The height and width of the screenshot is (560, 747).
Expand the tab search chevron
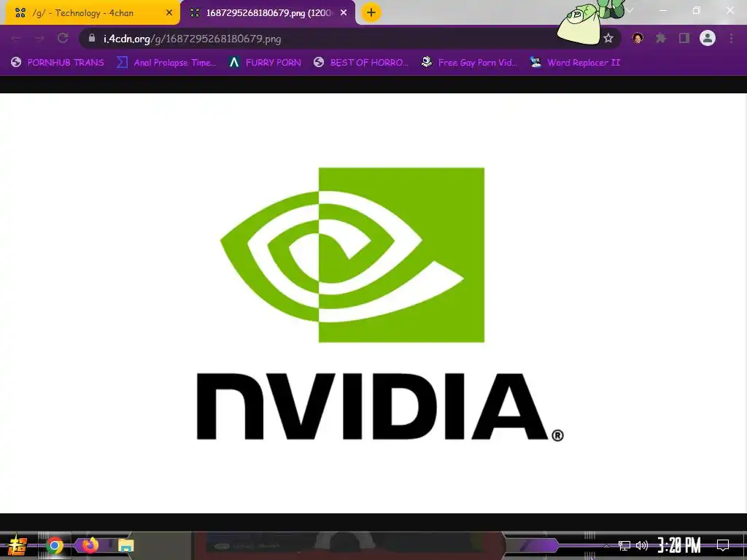tap(630, 10)
